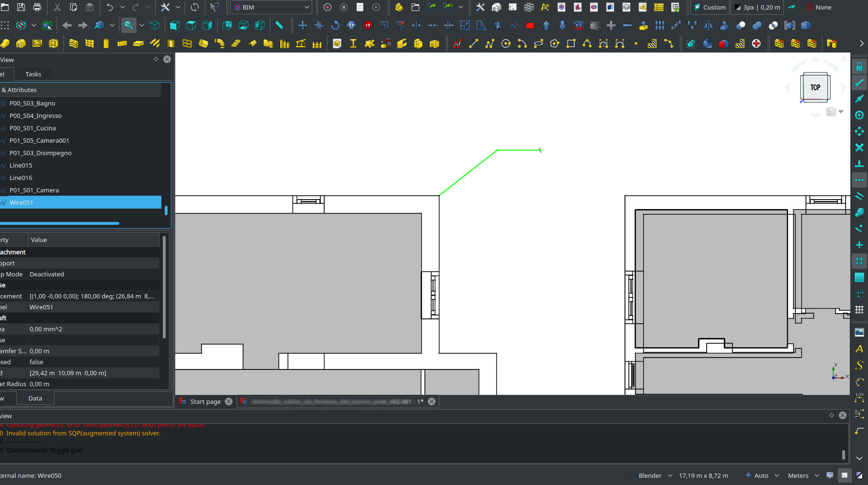The image size is (868, 485).
Task: Click the Draft Circle tool
Action: coord(506,44)
